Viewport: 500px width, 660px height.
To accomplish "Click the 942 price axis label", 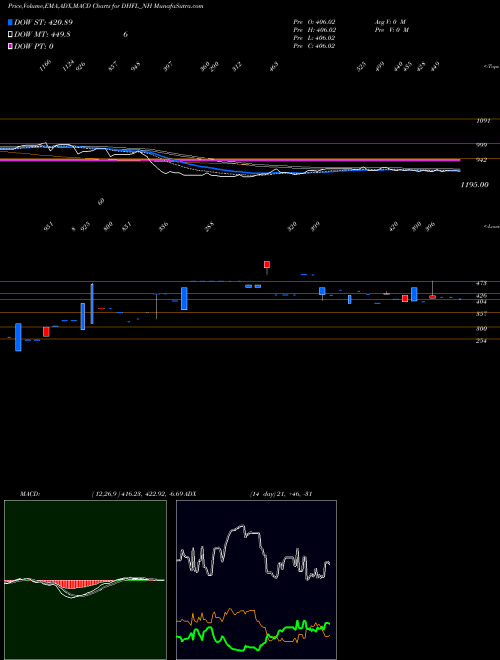I will pos(481,160).
